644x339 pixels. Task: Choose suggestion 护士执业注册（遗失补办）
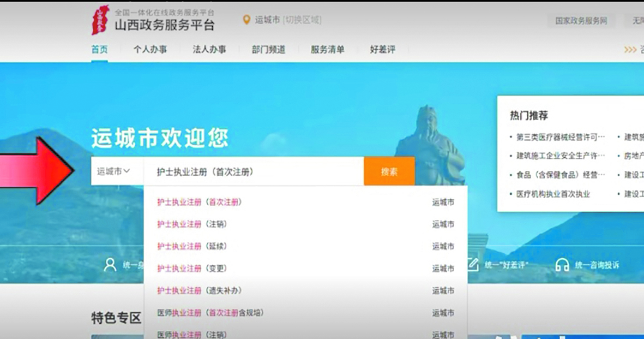click(x=200, y=290)
